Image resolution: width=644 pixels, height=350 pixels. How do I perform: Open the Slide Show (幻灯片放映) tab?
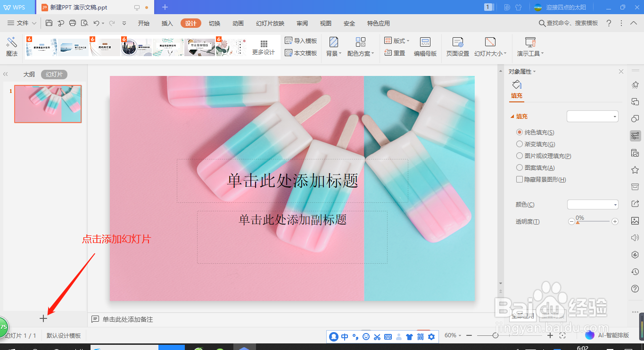270,24
